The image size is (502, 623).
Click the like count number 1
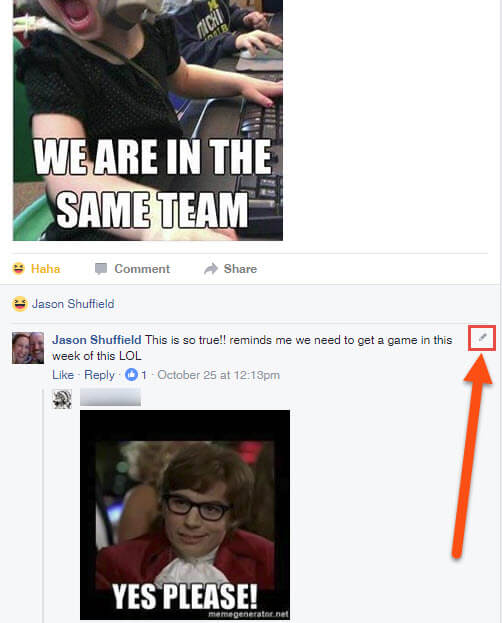point(144,375)
